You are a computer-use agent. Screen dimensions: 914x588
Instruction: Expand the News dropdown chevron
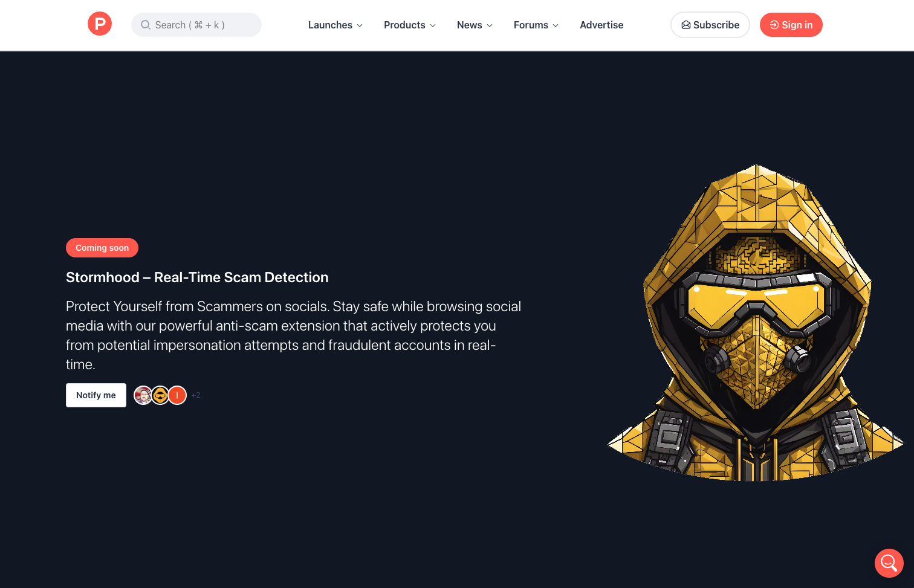[x=490, y=25]
